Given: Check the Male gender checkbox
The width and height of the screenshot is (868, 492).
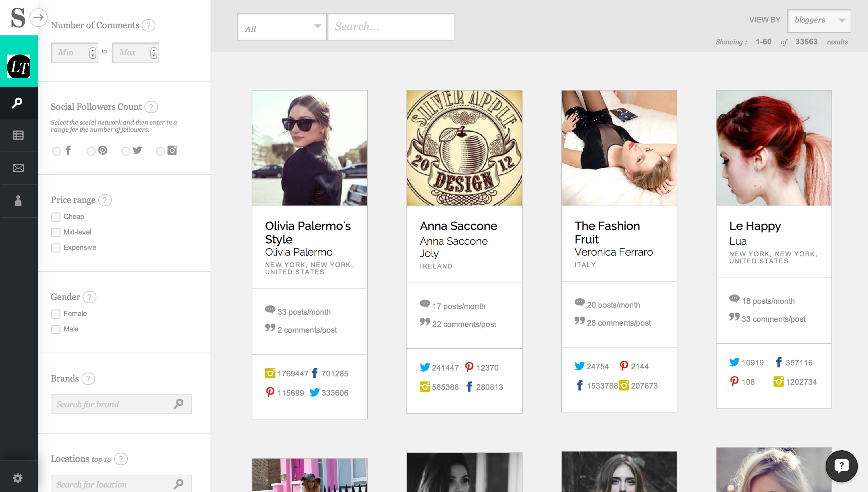Looking at the screenshot, I should pos(56,329).
